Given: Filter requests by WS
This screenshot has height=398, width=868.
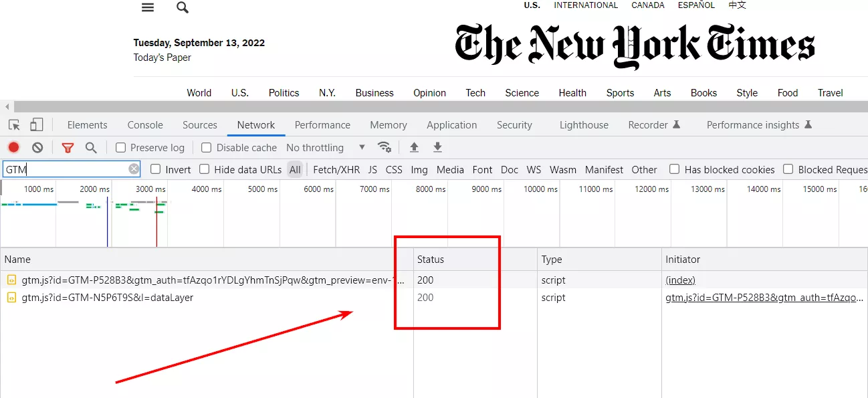Looking at the screenshot, I should pos(534,170).
